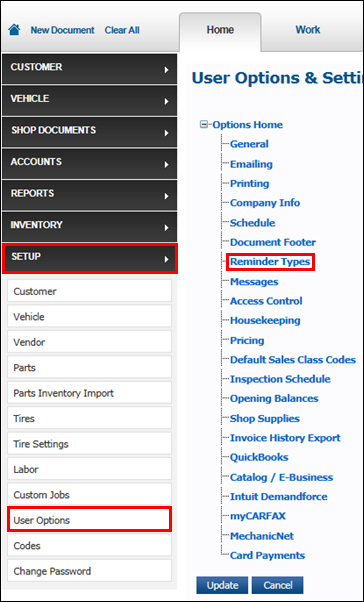The width and height of the screenshot is (364, 602).
Task: Open Pricing options
Action: (x=247, y=341)
